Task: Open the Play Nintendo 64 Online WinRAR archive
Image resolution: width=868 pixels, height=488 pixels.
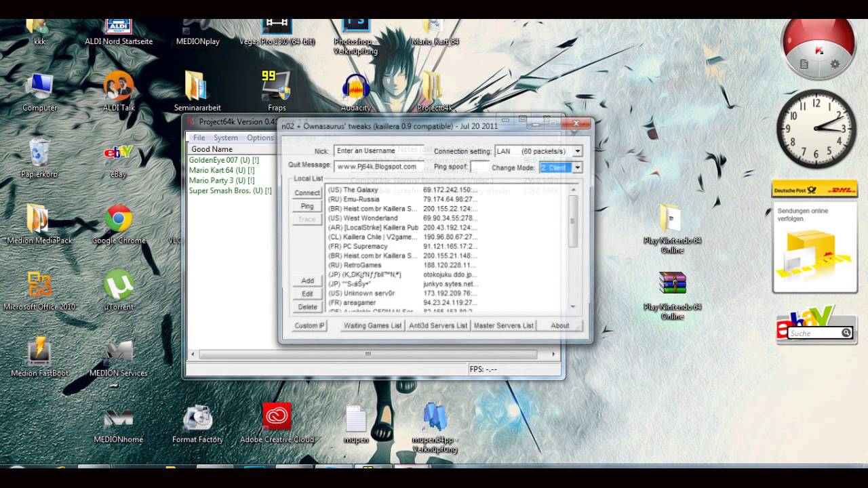Action: click(672, 295)
